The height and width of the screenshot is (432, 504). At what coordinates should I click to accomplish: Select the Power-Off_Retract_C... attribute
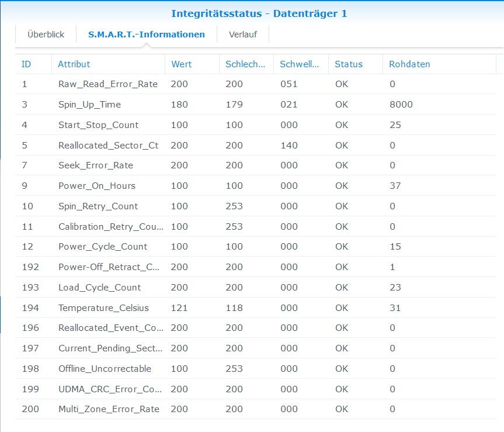click(x=109, y=267)
